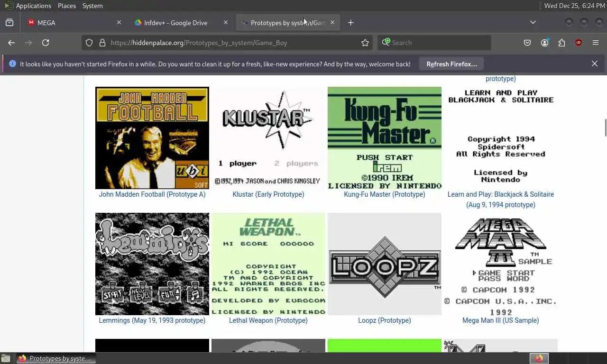The image size is (607, 364).
Task: Switch to Infdev+ Google Drive tab
Action: (180, 22)
